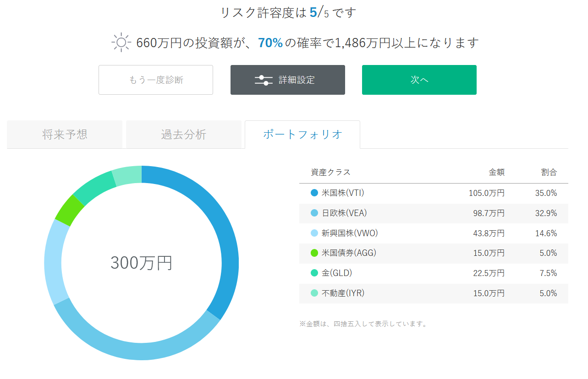This screenshot has height=379, width=588.
Task: Click the sun icon beside the investment forecast
Action: click(121, 43)
